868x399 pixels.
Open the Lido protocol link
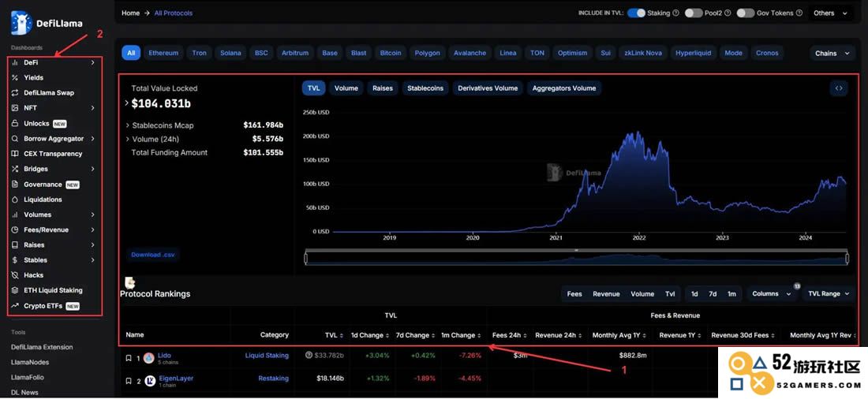tap(164, 356)
